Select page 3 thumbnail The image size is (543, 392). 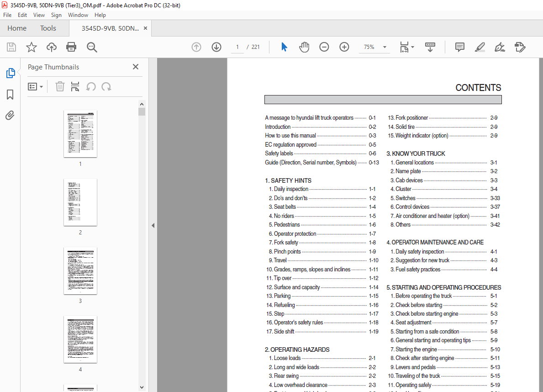pyautogui.click(x=80, y=271)
